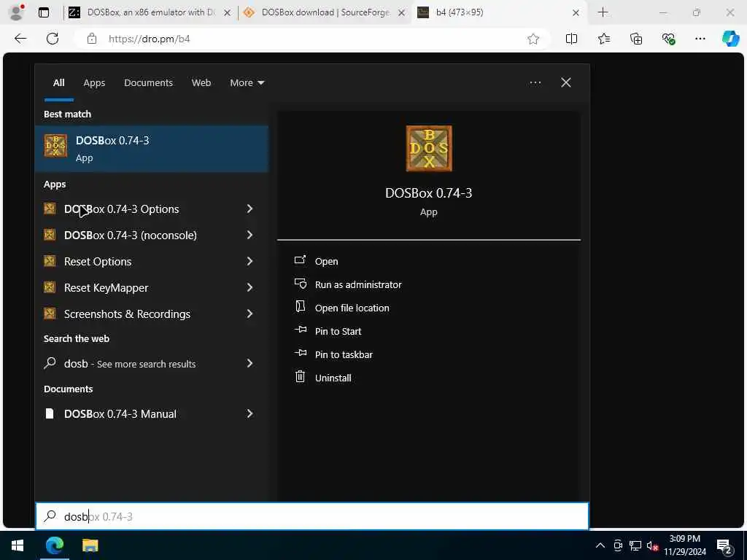Click Open for DOSBox 0.74-3
Image resolution: width=747 pixels, height=560 pixels.
pos(326,261)
